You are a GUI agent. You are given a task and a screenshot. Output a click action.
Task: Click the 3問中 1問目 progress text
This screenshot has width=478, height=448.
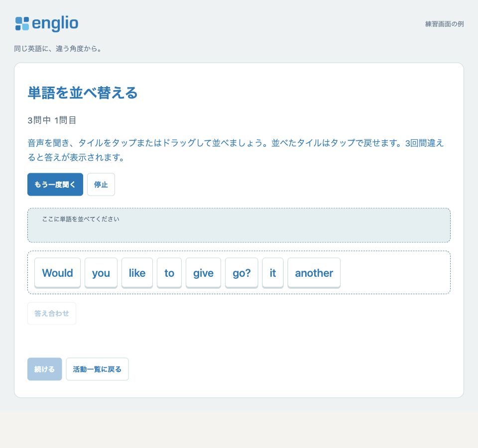tap(52, 120)
